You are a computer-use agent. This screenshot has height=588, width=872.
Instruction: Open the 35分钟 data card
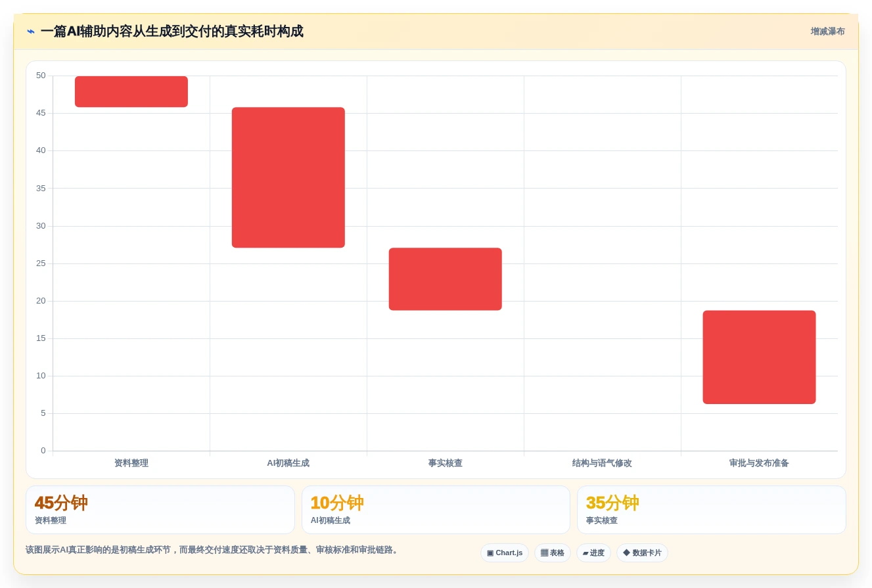pyautogui.click(x=712, y=510)
